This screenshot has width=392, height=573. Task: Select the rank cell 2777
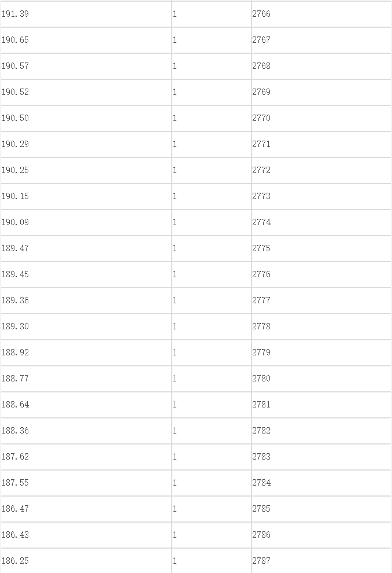321,300
